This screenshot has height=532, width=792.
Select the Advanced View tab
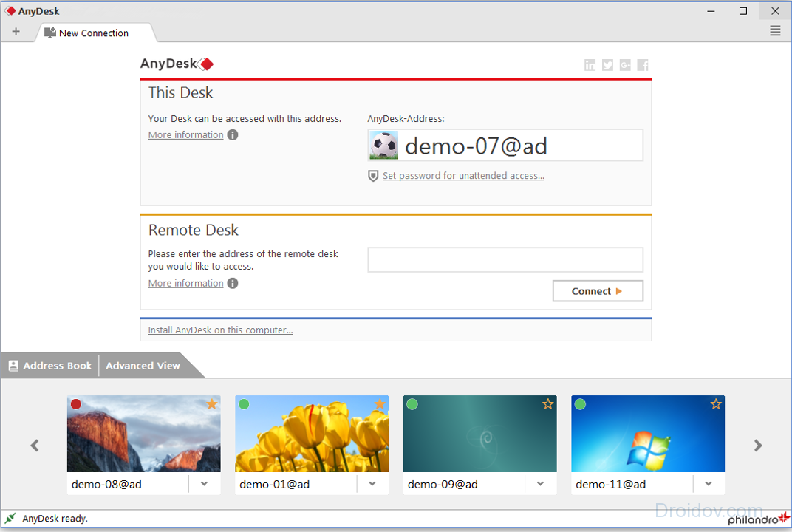point(143,366)
